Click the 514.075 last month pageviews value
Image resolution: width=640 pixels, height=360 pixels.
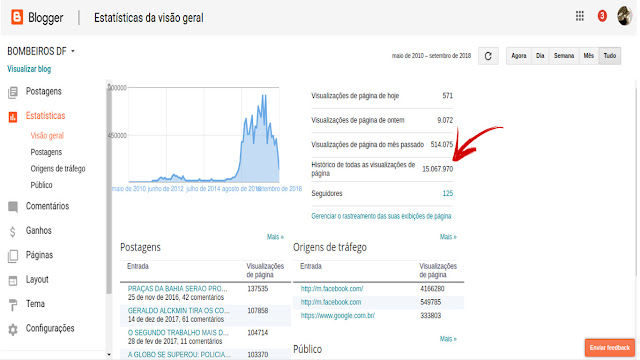coord(442,144)
